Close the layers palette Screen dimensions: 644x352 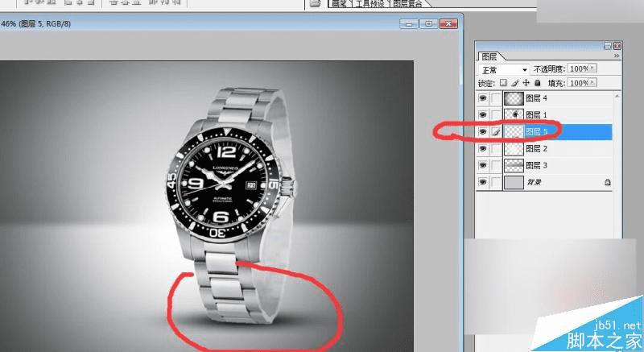pos(617,46)
